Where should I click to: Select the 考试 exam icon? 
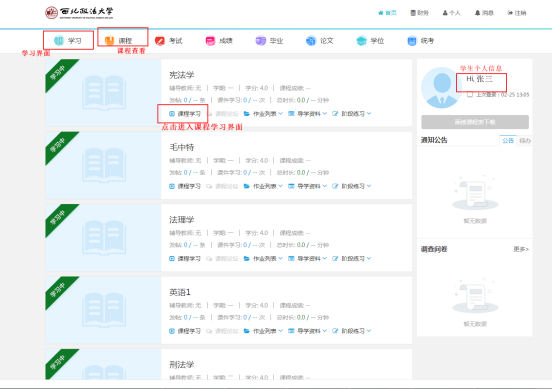coord(160,41)
